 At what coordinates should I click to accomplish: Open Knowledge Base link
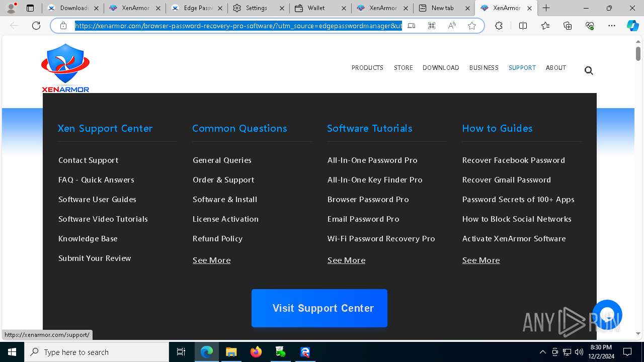[x=88, y=239]
